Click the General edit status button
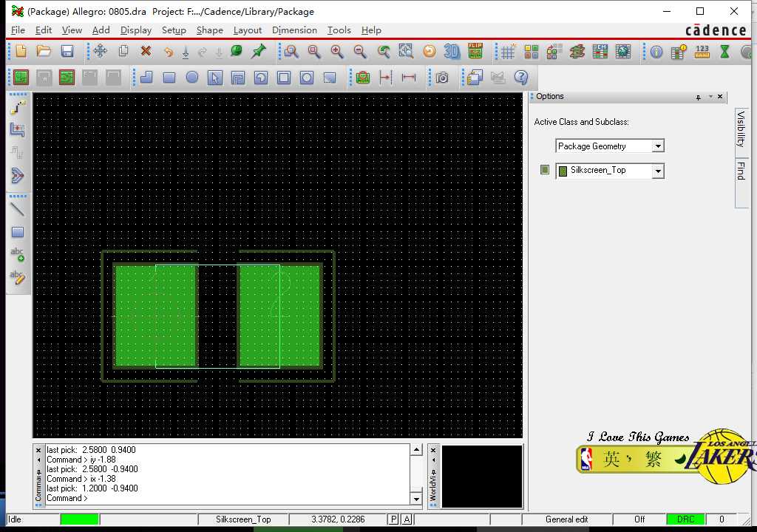The width and height of the screenshot is (757, 532). [x=566, y=519]
